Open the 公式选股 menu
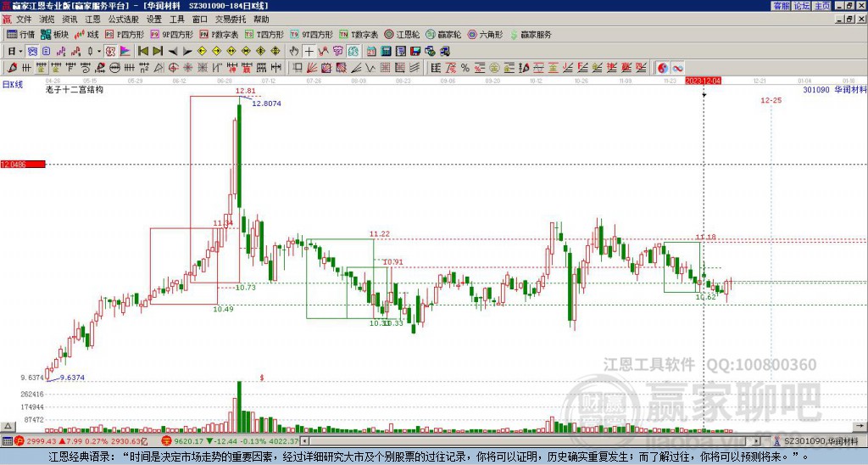This screenshot has width=868, height=465. 123,20
